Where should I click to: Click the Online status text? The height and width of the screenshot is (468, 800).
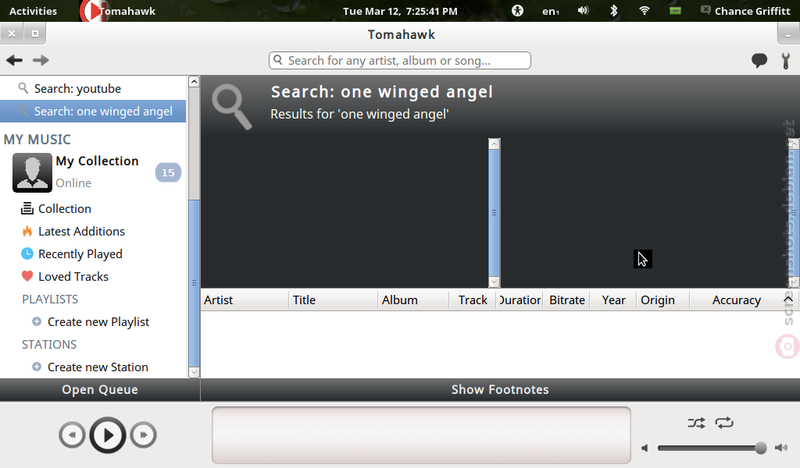(73, 183)
